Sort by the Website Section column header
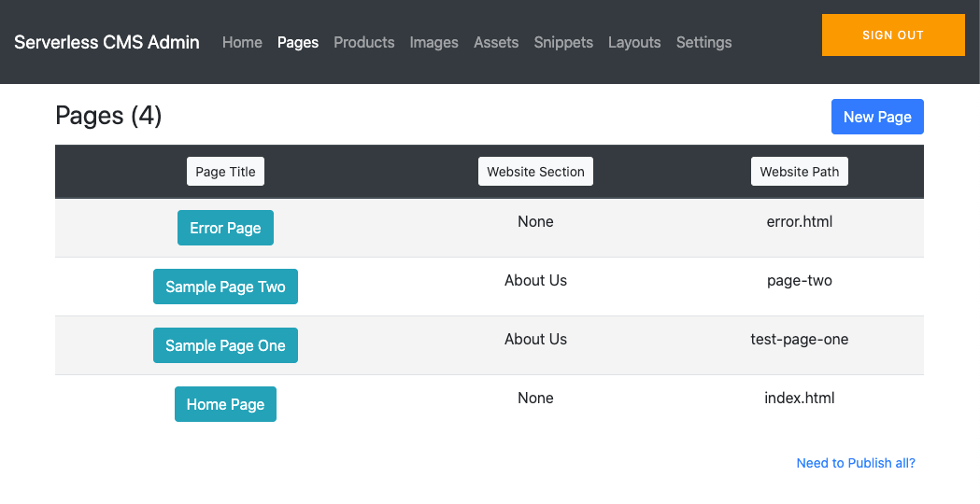This screenshot has width=980, height=504. [x=535, y=172]
